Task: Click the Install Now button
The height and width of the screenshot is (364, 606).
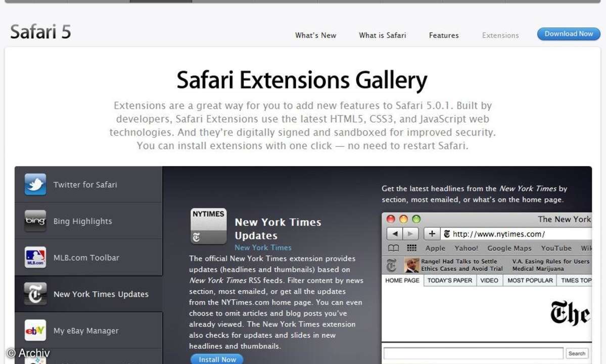Action: coord(217,359)
